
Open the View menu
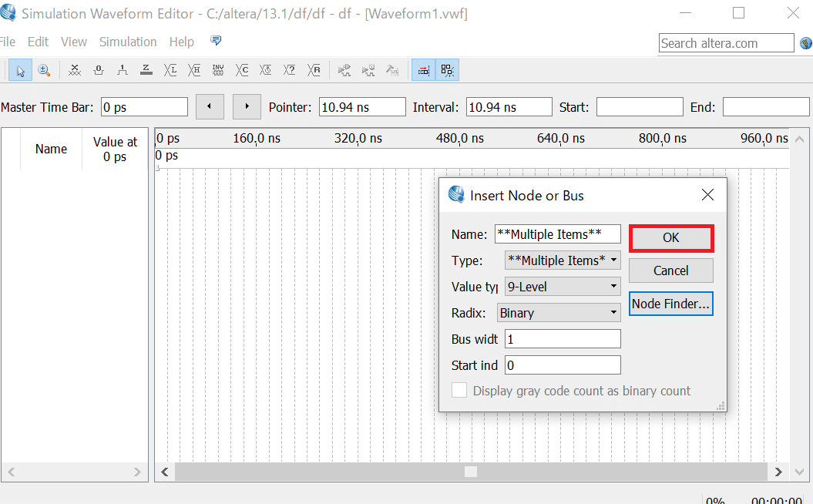(74, 42)
